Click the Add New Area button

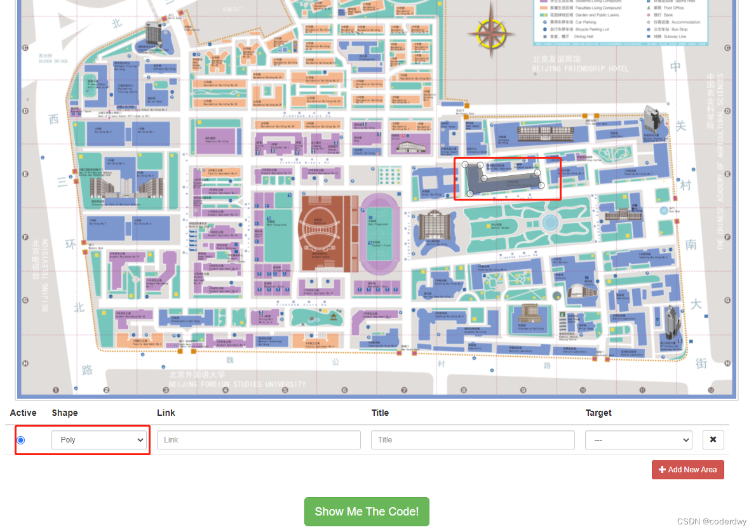coord(687,469)
